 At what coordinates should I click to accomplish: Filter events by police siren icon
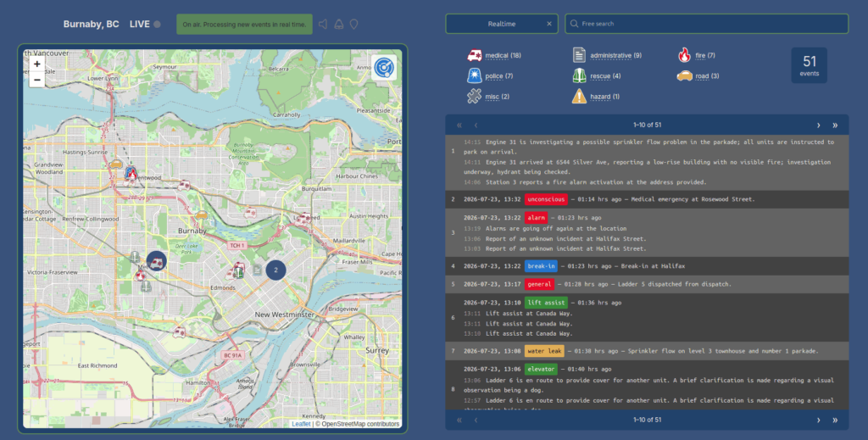tap(475, 75)
